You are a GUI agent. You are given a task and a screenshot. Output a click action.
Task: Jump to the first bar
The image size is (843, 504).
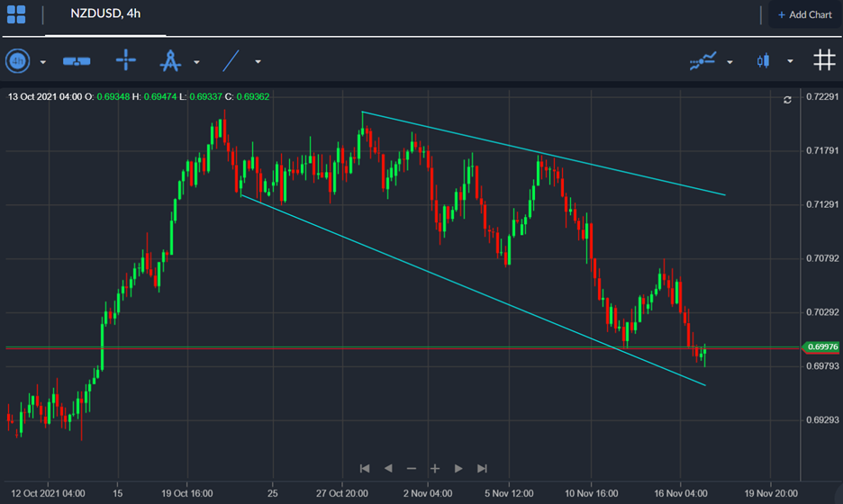[x=365, y=469]
